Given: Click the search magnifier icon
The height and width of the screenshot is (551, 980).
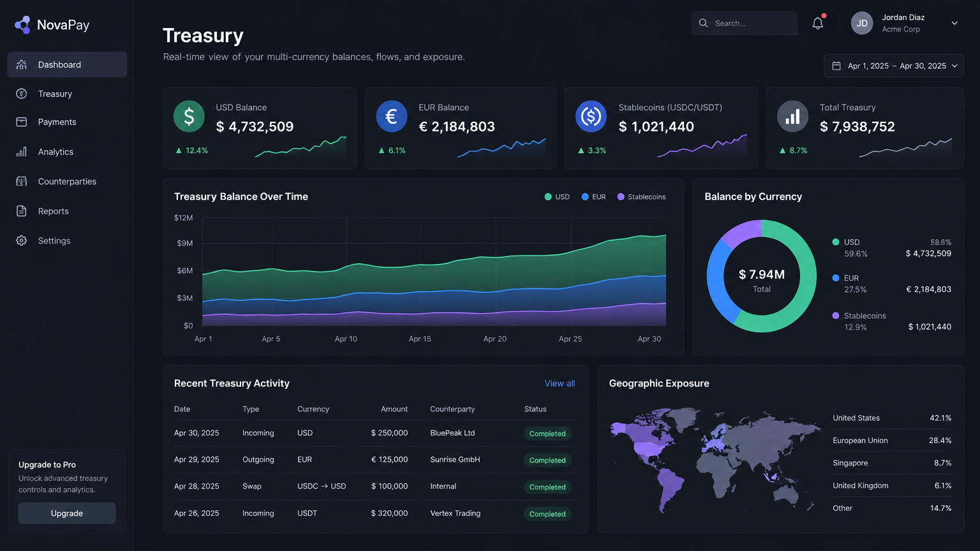Looking at the screenshot, I should tap(703, 23).
